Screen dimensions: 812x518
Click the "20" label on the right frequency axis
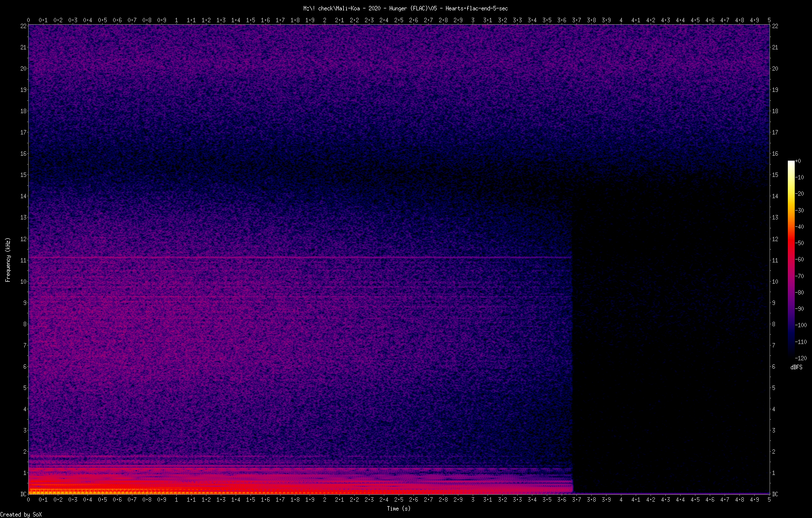(775, 69)
